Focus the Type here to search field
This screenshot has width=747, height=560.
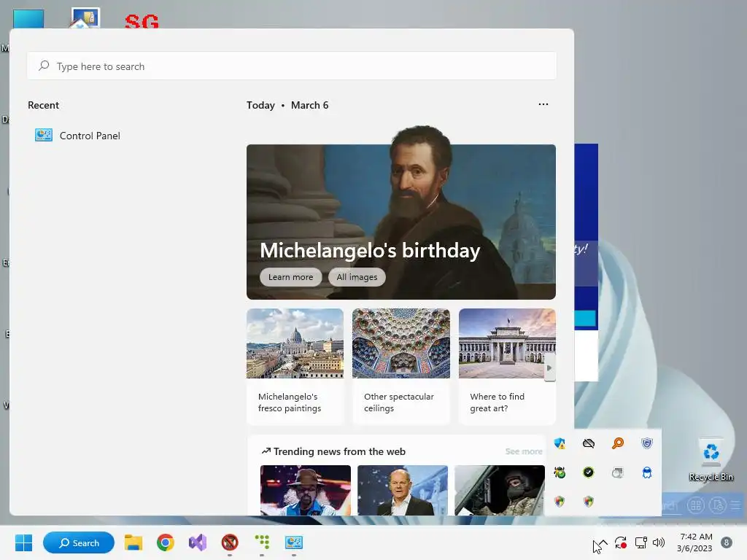[292, 66]
